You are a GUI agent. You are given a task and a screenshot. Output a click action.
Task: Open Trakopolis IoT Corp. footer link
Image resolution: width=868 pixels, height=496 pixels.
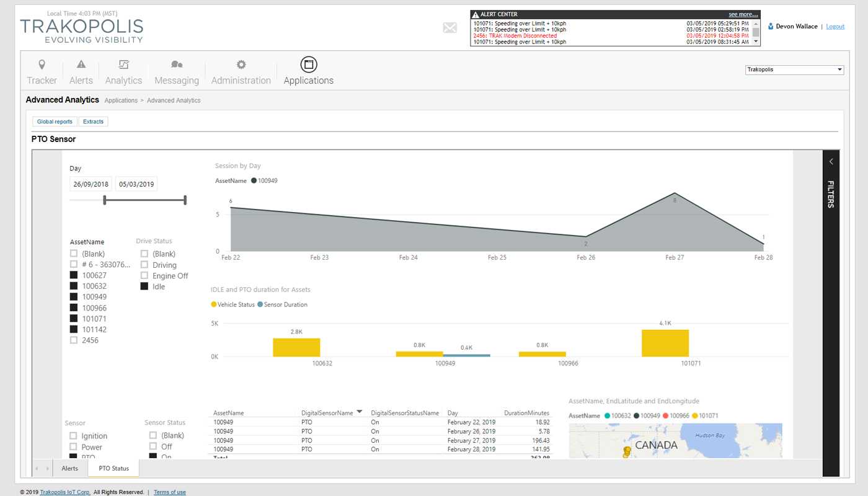[x=65, y=492]
